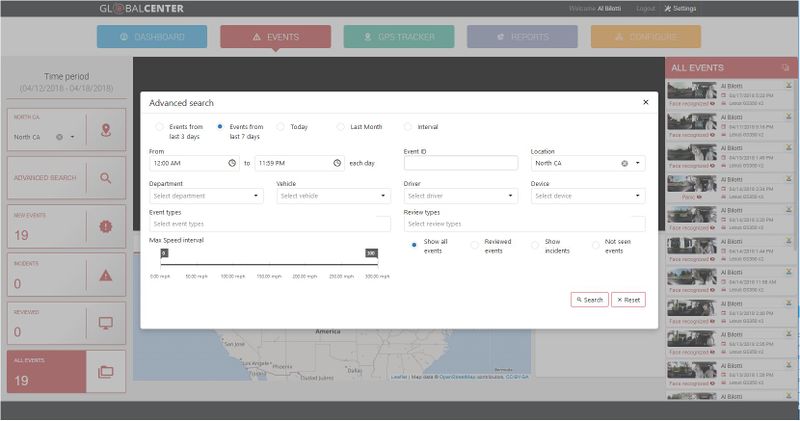Viewport: 800px width, 421px height.
Task: Switch to the Dashboard tab
Action: coord(152,37)
